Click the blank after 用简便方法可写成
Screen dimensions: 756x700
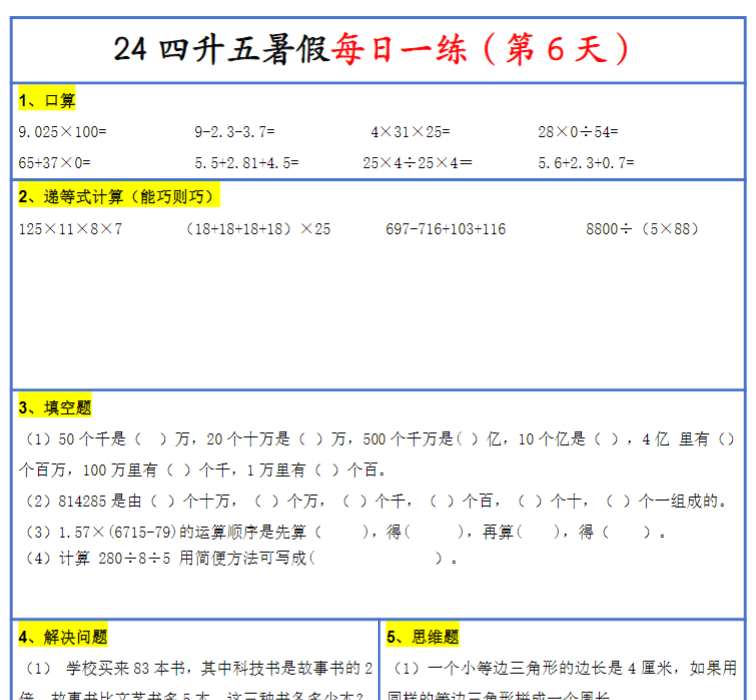click(376, 559)
